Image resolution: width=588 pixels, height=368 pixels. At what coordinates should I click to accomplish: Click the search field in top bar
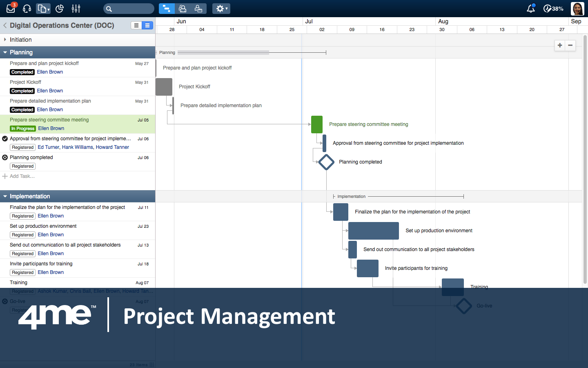click(129, 9)
